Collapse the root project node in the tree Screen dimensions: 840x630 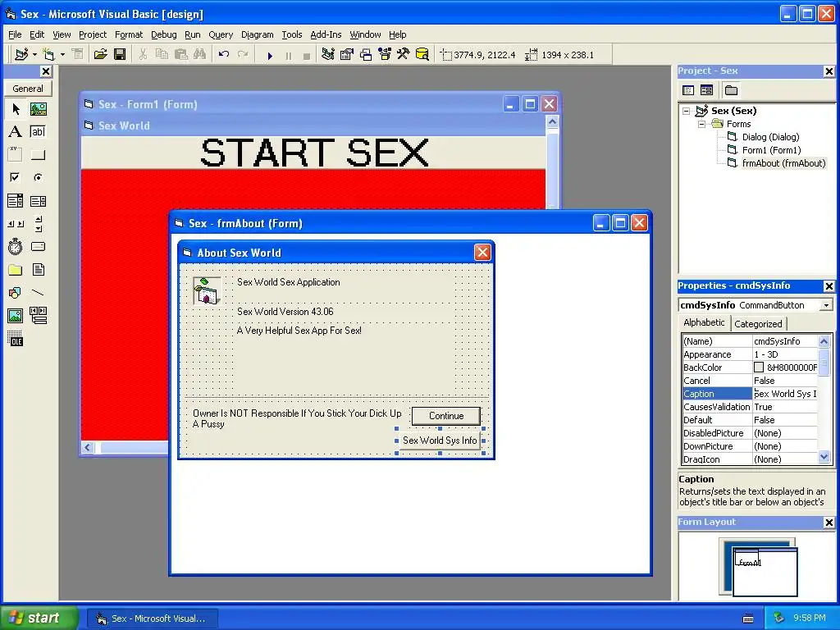pos(687,111)
